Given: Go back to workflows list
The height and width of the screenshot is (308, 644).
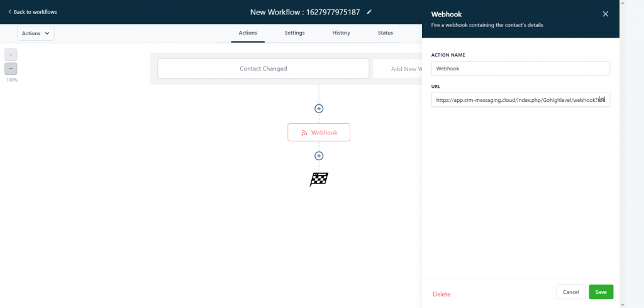Looking at the screenshot, I should coord(33,12).
